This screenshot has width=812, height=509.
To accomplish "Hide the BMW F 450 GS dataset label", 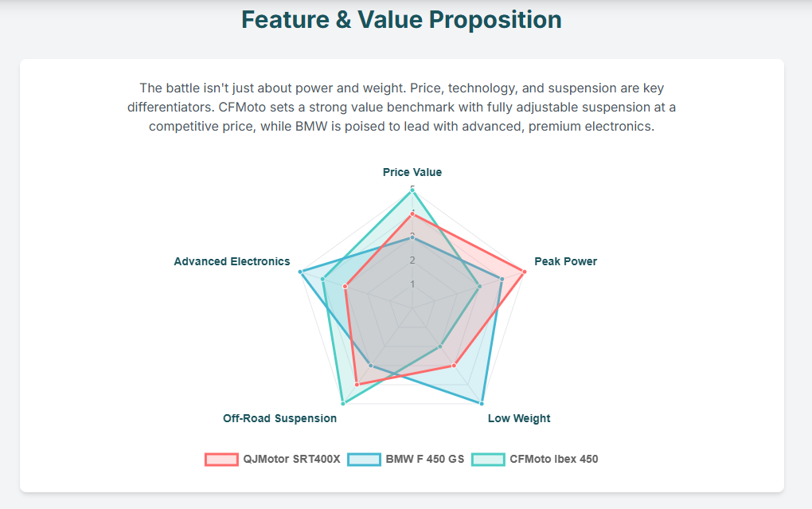I will coord(424,459).
